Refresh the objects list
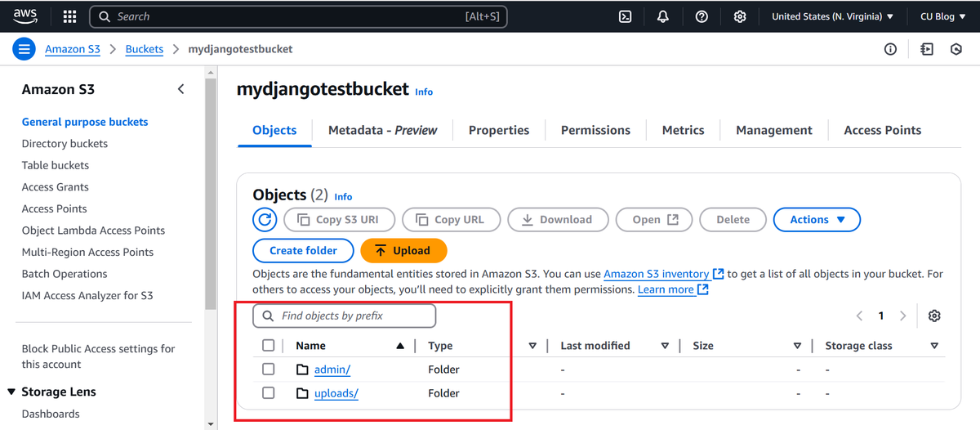980x430 pixels. point(265,220)
